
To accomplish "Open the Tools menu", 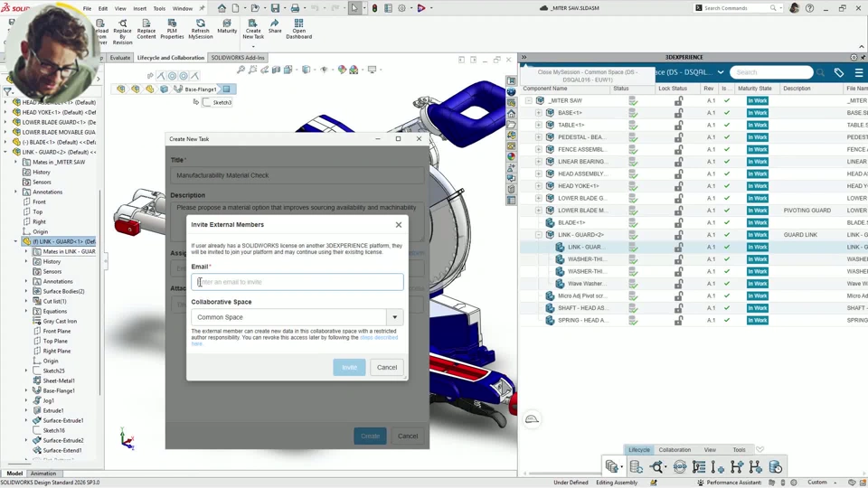I will (x=159, y=8).
